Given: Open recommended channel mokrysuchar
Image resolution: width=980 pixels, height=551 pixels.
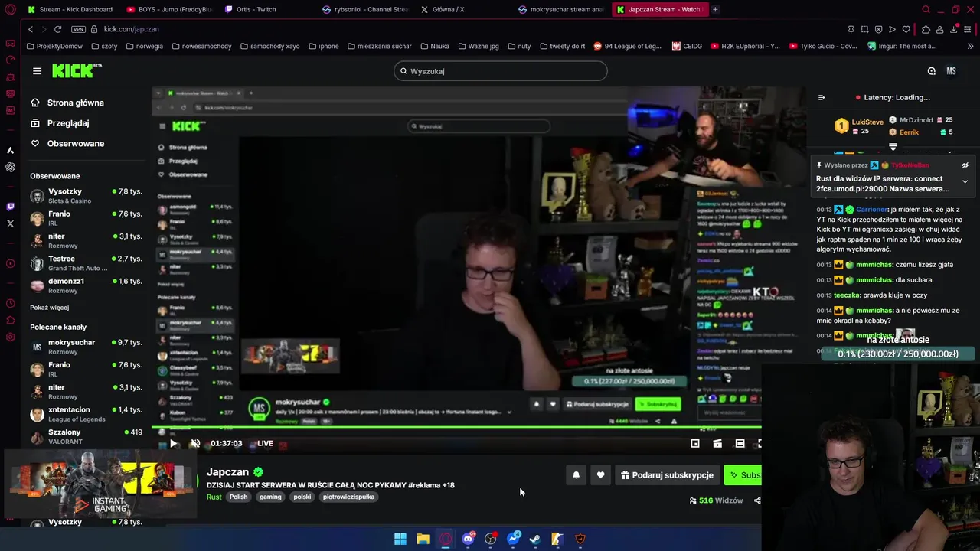Looking at the screenshot, I should coord(86,347).
